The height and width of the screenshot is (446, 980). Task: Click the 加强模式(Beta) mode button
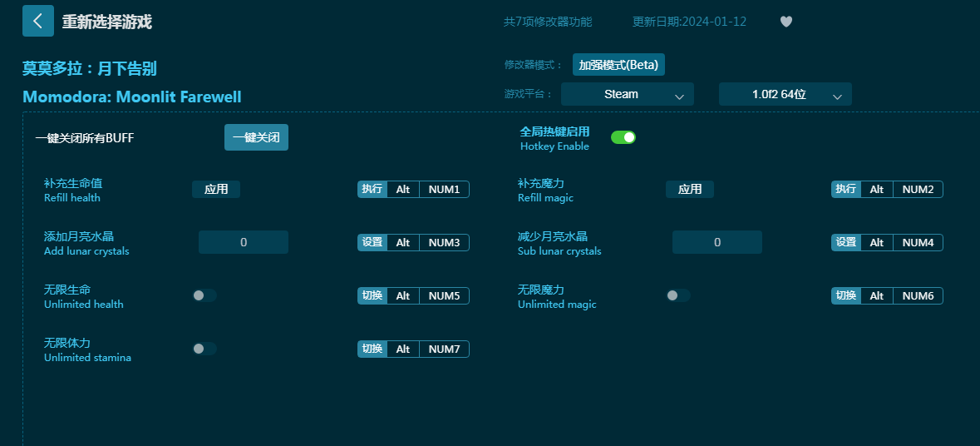[x=618, y=64]
